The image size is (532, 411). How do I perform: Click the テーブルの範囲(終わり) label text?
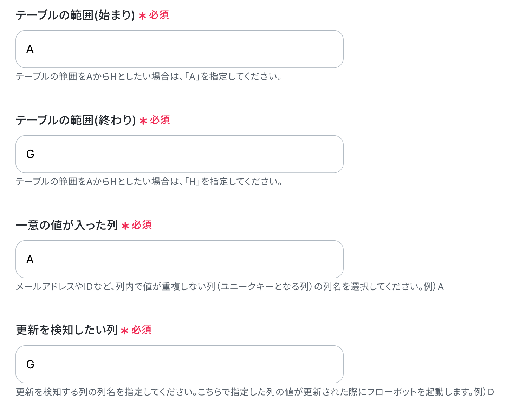[x=76, y=120]
